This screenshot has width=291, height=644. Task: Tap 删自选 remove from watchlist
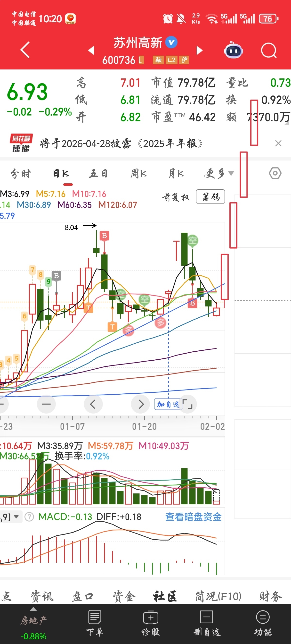pos(207,623)
